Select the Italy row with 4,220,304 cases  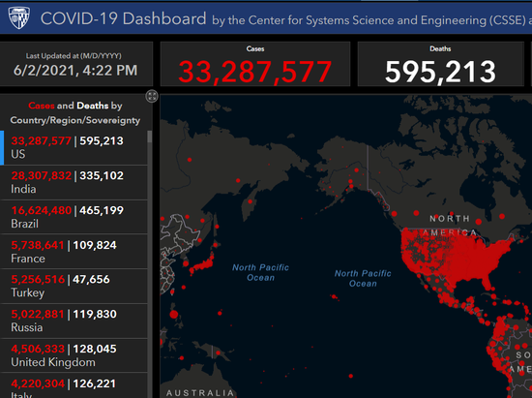click(x=74, y=385)
